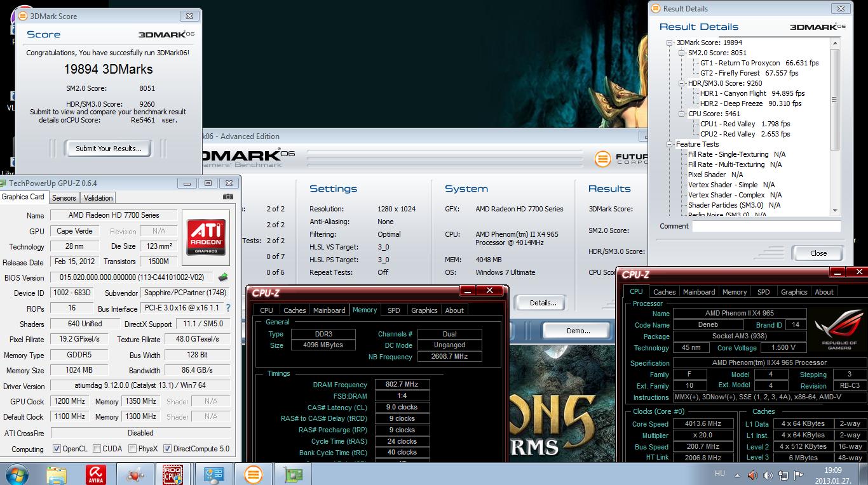Screen dimensions: 868x485
Task: Select the Graphics Card tab in GPU-Z
Action: [x=24, y=197]
